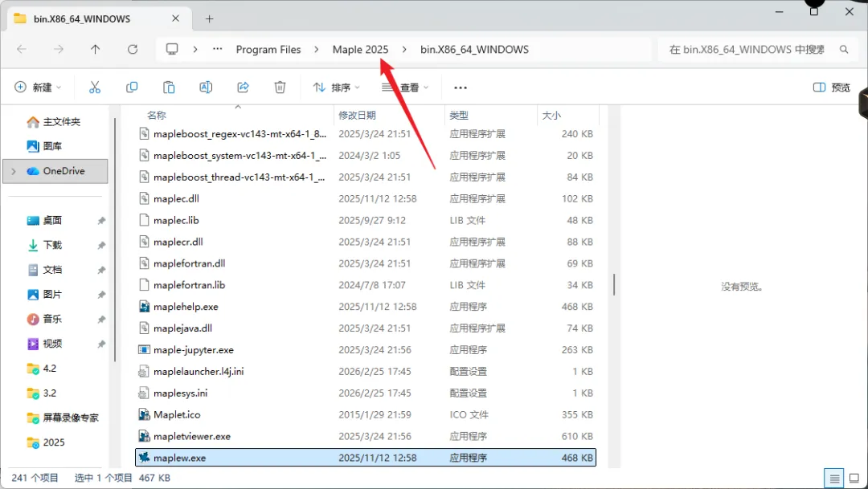868x489 pixels.
Task: Open Videos (视频) quick access
Action: coord(44,344)
